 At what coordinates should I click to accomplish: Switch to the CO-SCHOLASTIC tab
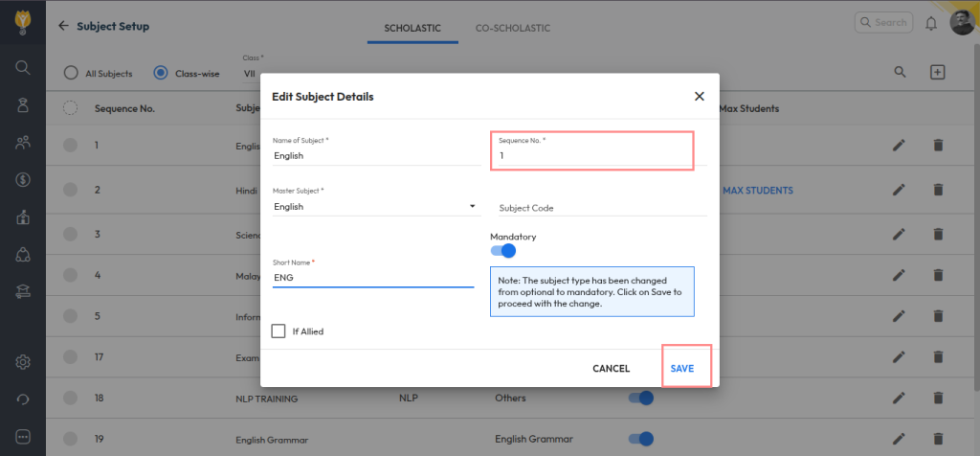coord(512,28)
